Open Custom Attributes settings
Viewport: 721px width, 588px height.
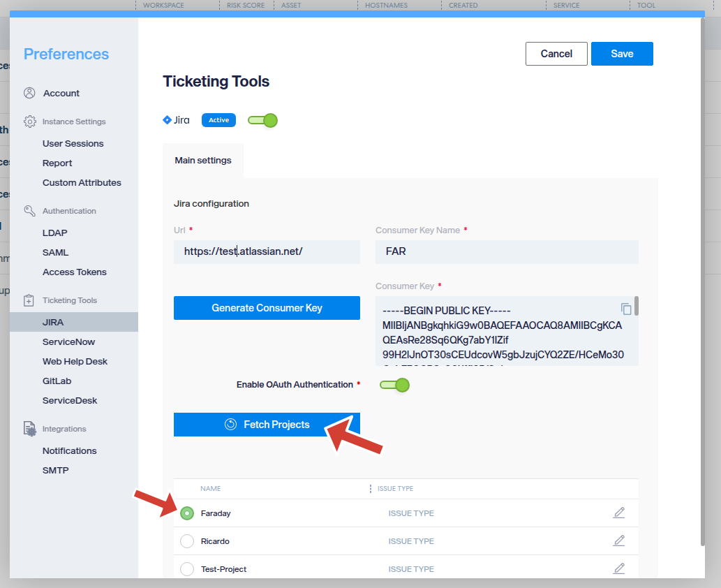tap(82, 183)
